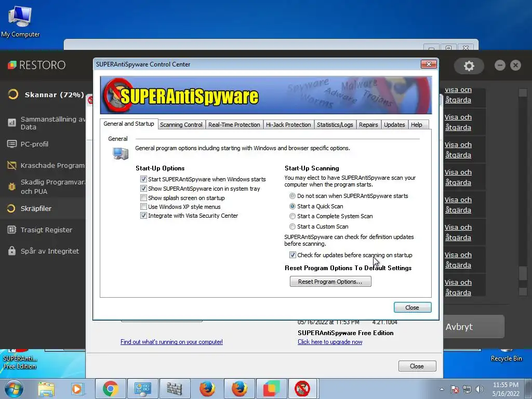Toggle Check for updates before scanning on startup

pyautogui.click(x=292, y=255)
